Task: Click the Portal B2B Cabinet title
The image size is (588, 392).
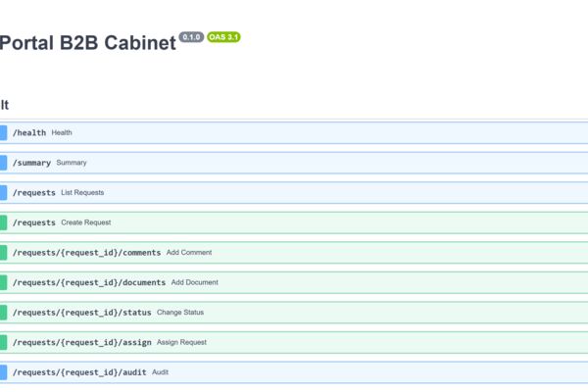Action: (x=88, y=43)
